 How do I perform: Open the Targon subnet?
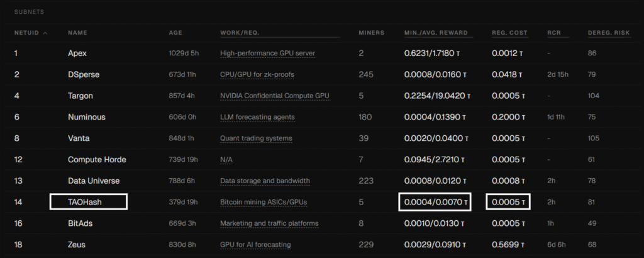81,96
